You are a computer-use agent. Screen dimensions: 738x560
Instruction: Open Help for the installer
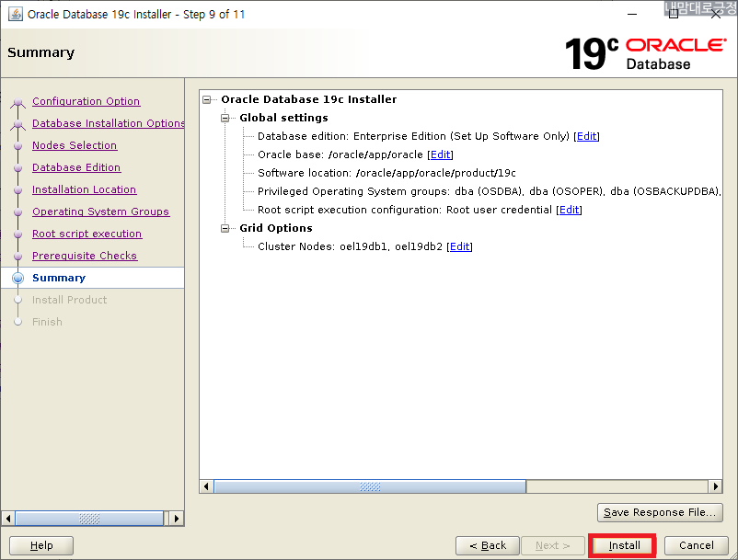coord(41,545)
